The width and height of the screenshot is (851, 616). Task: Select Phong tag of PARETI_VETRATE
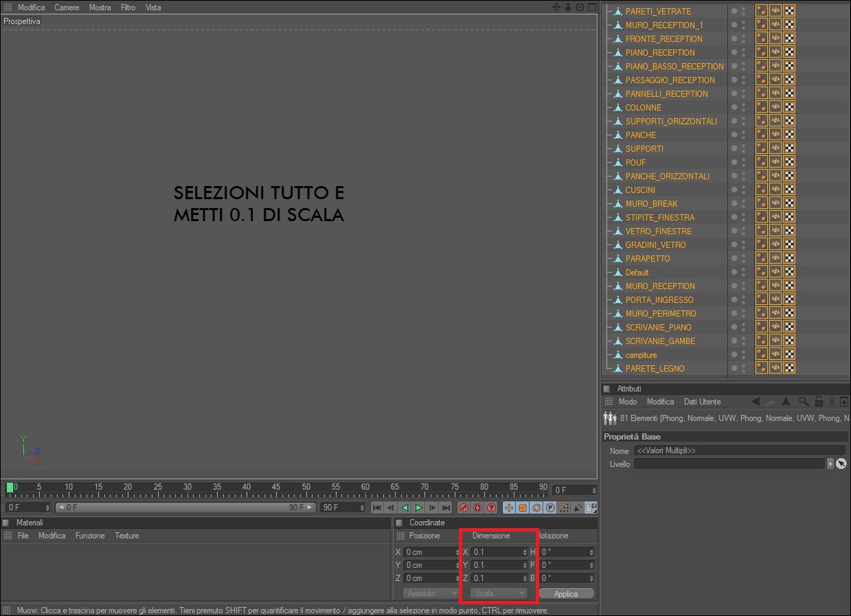pos(762,11)
